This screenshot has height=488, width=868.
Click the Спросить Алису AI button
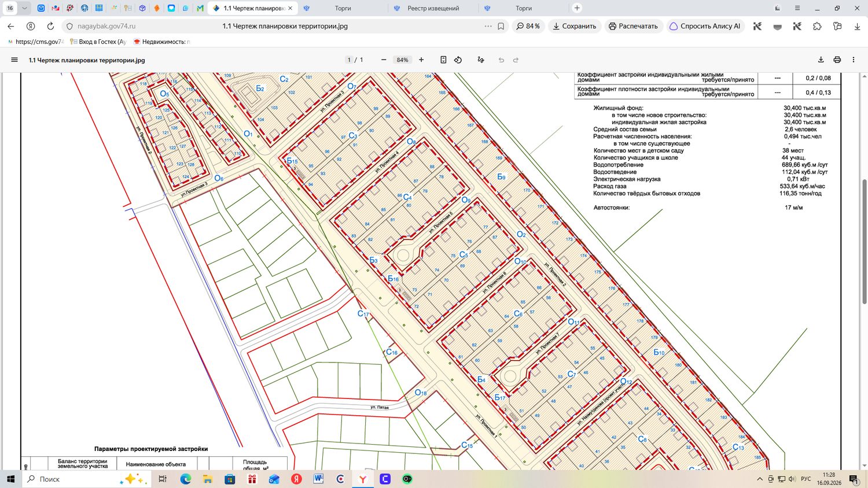click(704, 26)
